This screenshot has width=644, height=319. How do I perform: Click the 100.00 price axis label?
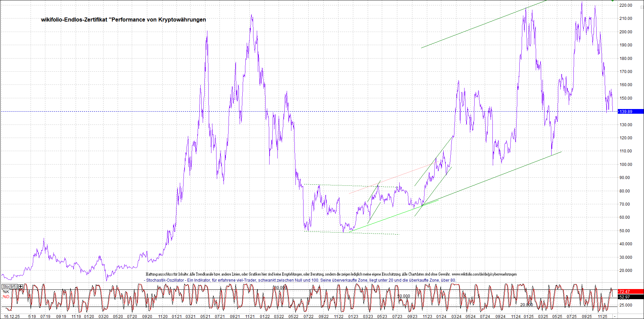(626, 164)
